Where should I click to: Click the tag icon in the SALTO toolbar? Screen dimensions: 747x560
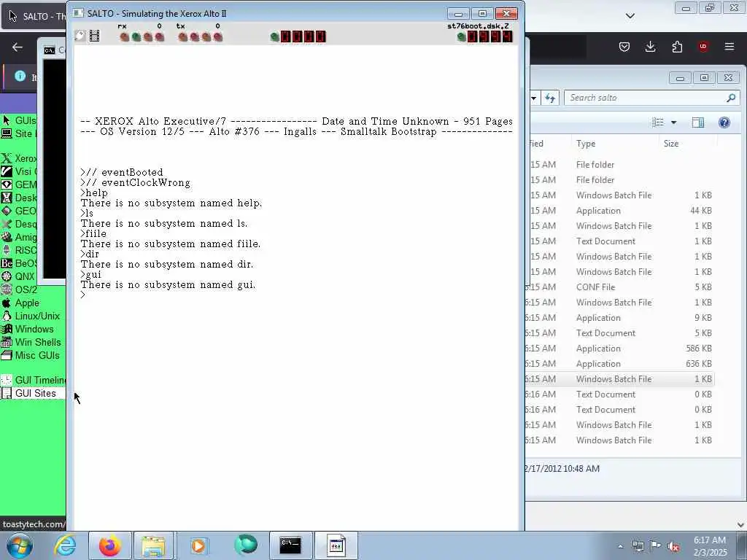[80, 36]
